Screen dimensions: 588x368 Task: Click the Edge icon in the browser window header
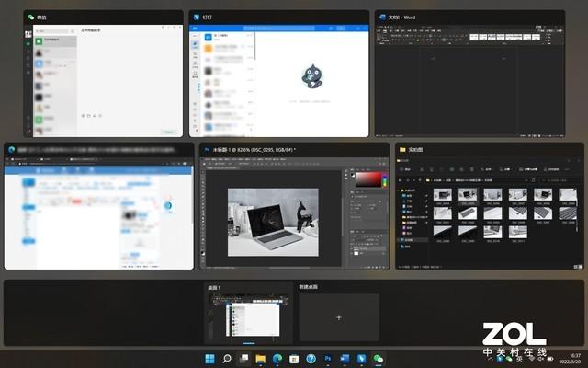[x=11, y=149]
